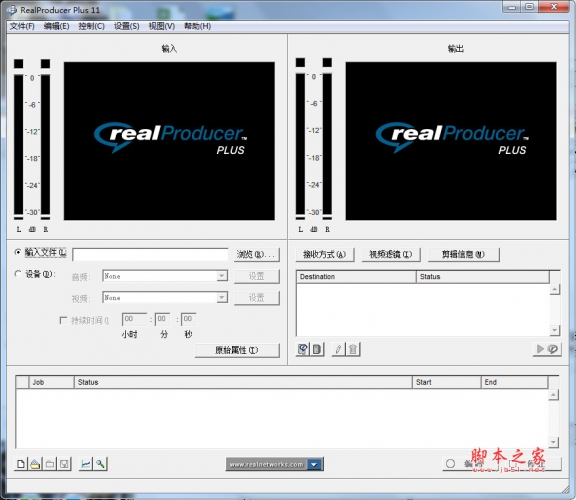Screen dimensions: 576x500
Task: Click the 输入 video preview pane
Action: pos(169,141)
